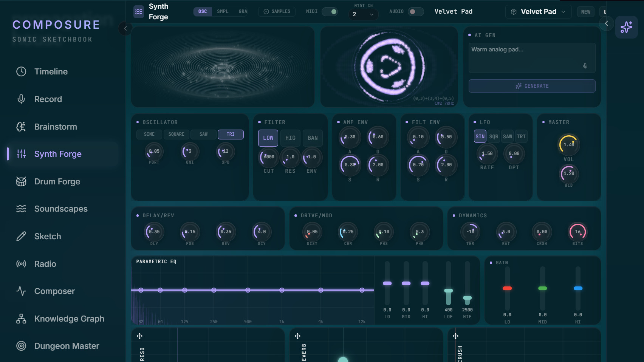Open the Soundscapes waves icon
This screenshot has height=362, width=644.
pos(21,209)
